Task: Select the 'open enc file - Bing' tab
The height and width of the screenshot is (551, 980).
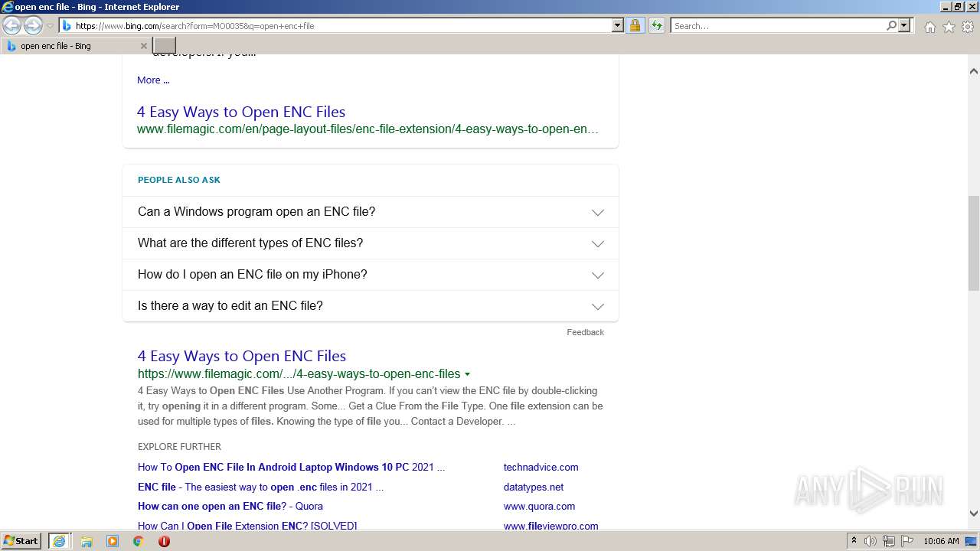Action: [75, 46]
